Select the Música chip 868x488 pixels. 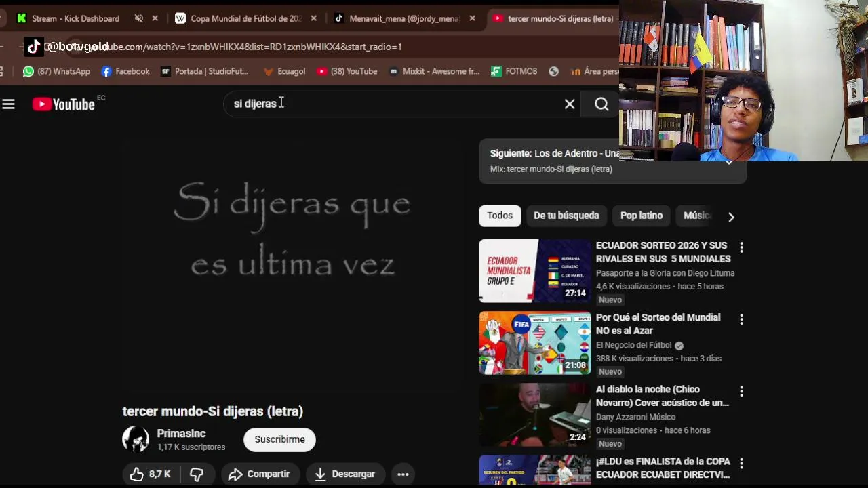click(697, 216)
